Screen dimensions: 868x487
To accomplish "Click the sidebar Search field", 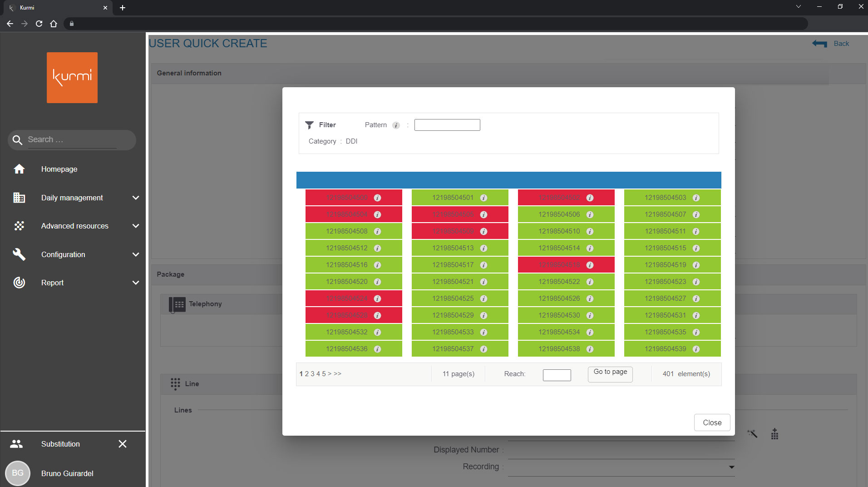I will [x=72, y=140].
